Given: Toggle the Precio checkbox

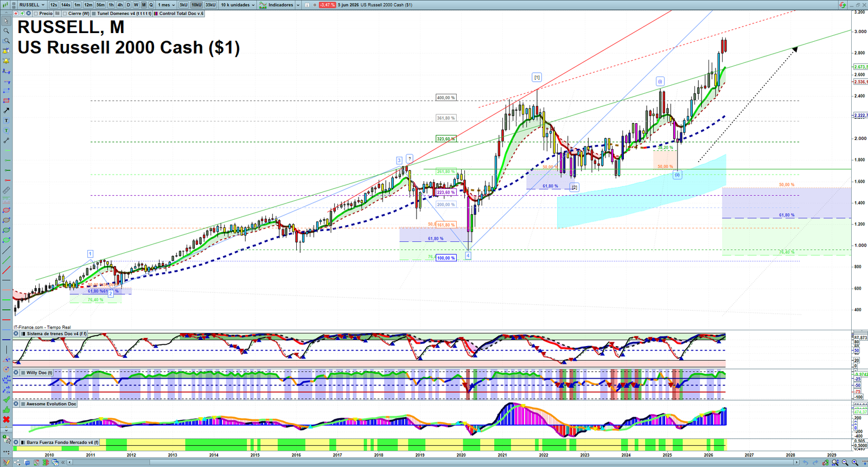Looking at the screenshot, I should click(x=36, y=14).
